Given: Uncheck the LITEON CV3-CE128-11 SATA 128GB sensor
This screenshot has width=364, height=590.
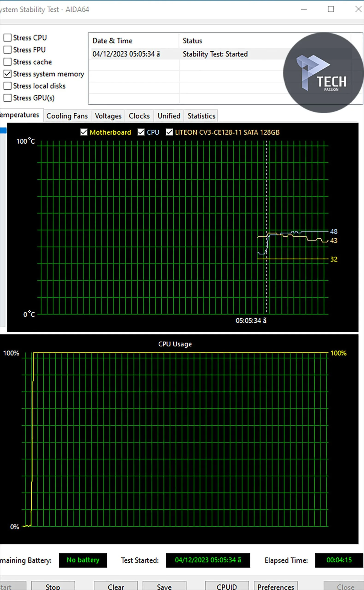Looking at the screenshot, I should (x=169, y=132).
